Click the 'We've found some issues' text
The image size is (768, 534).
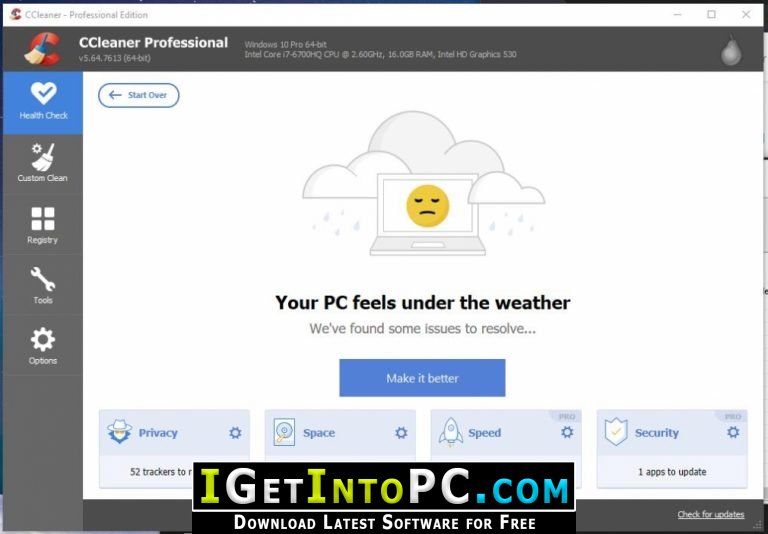(x=422, y=329)
